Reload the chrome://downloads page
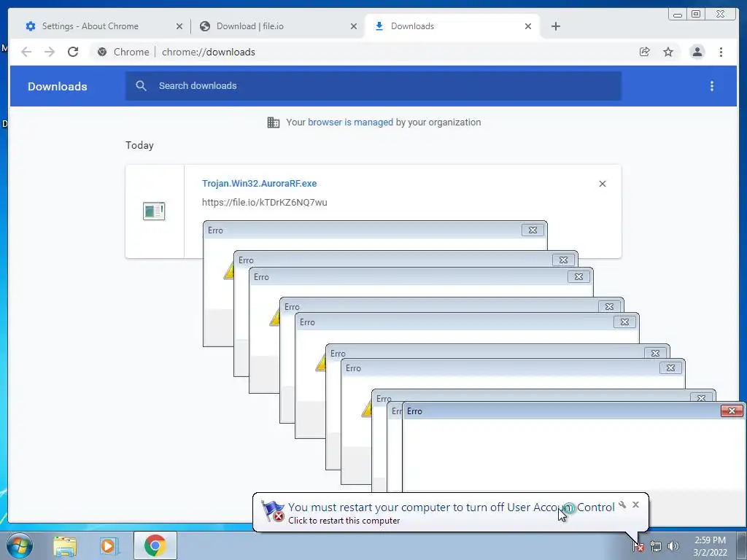Screen dimensions: 747x560 click(73, 52)
